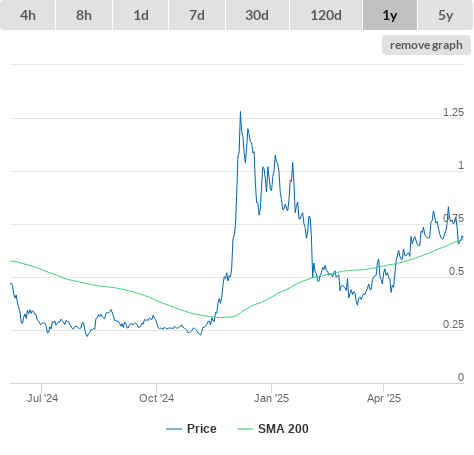Switch to the 8h time range
Image resolution: width=474 pixels, height=455 pixels.
[x=84, y=15]
